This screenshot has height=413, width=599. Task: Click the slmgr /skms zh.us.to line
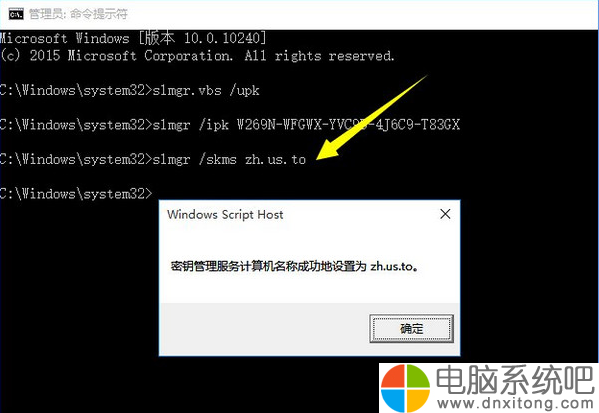pyautogui.click(x=153, y=159)
